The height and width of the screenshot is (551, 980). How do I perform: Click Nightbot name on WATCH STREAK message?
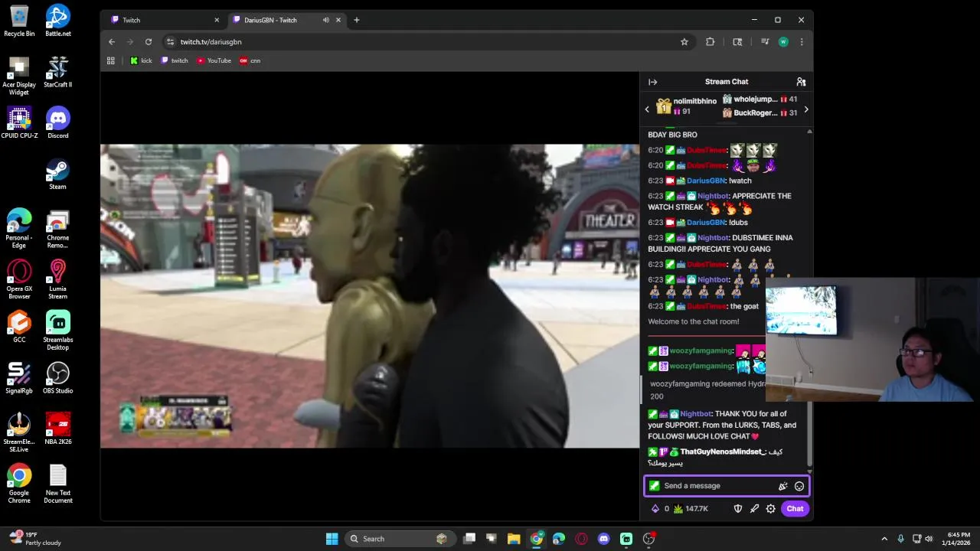713,196
